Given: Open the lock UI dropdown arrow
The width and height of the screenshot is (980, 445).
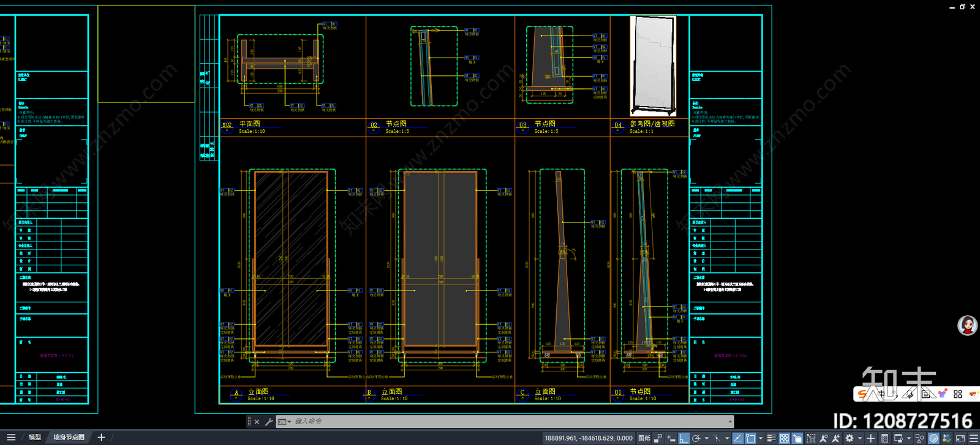Looking at the screenshot, I should [908, 439].
